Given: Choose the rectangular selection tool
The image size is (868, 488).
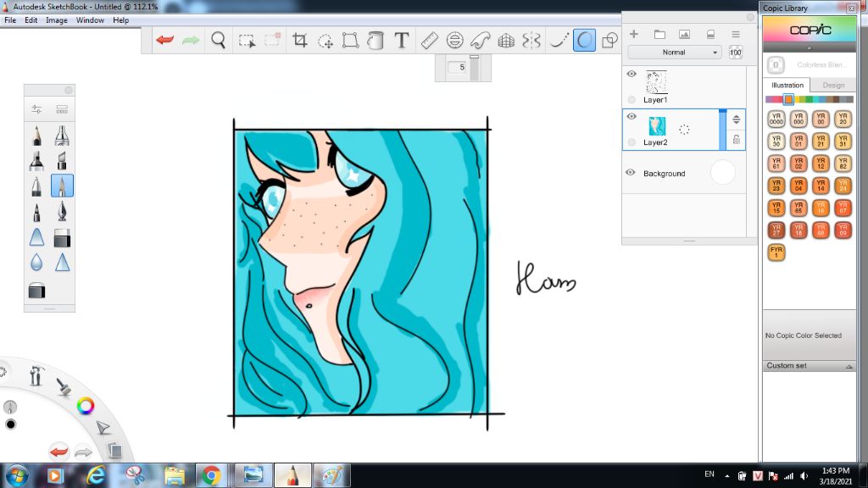Looking at the screenshot, I should pyautogui.click(x=247, y=41).
